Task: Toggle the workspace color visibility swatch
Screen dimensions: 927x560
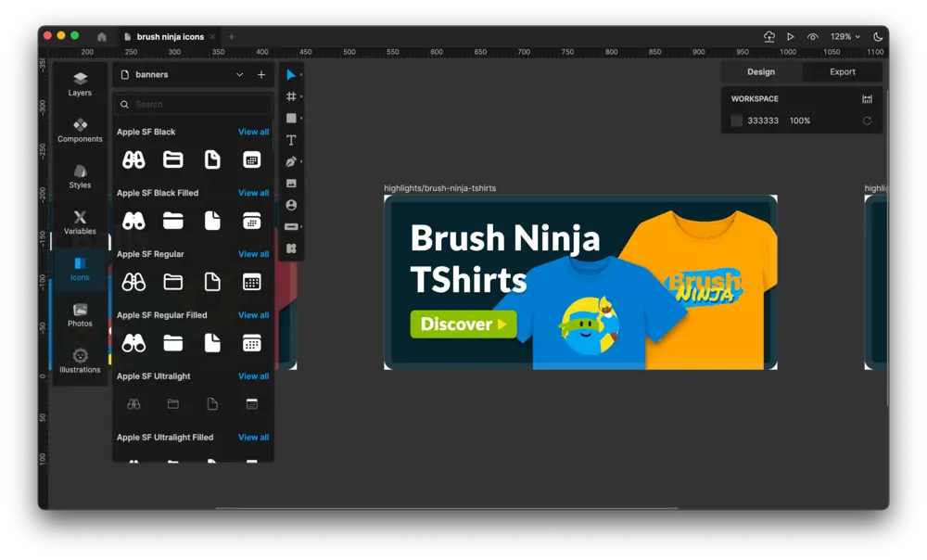Action: click(x=736, y=120)
